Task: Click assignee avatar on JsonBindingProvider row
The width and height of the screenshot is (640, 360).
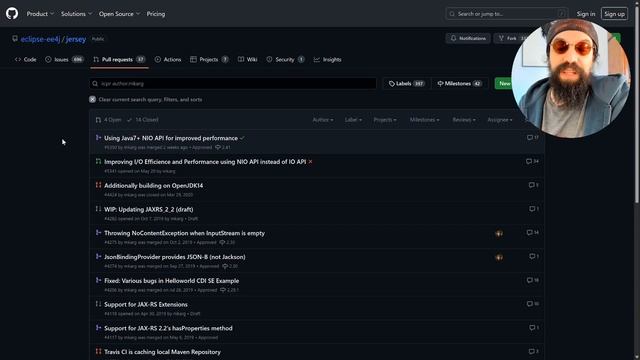Action: (499, 257)
